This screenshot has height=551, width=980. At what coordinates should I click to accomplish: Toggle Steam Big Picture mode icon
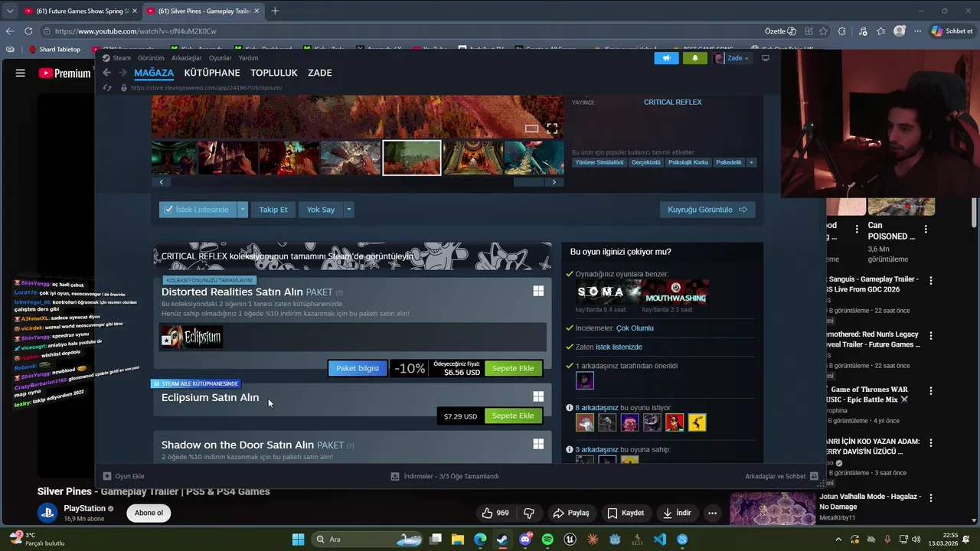(x=765, y=58)
